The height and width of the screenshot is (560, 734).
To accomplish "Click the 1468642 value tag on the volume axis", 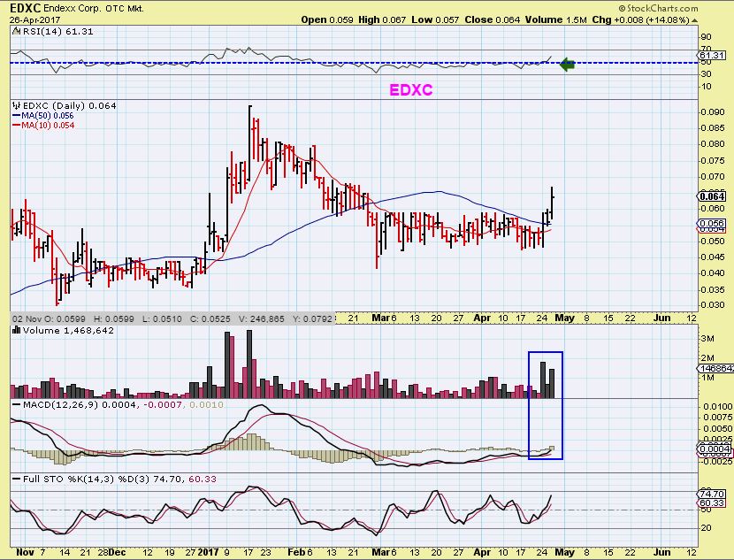I will [716, 369].
